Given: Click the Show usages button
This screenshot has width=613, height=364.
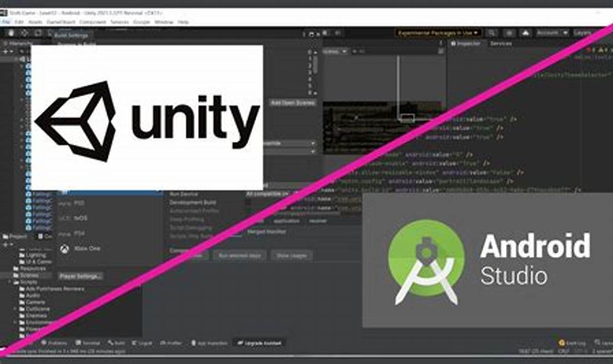Looking at the screenshot, I should (x=292, y=256).
